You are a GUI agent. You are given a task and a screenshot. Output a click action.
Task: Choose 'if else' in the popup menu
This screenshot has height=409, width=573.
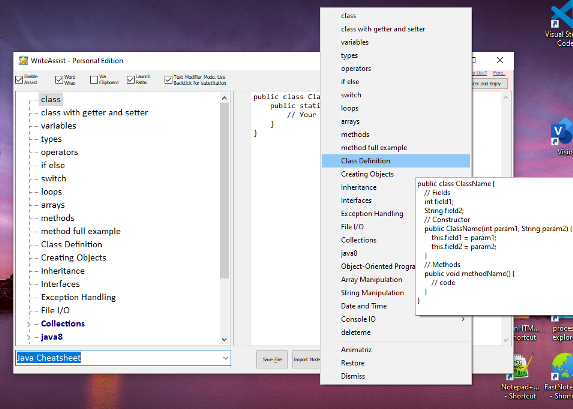click(396, 82)
